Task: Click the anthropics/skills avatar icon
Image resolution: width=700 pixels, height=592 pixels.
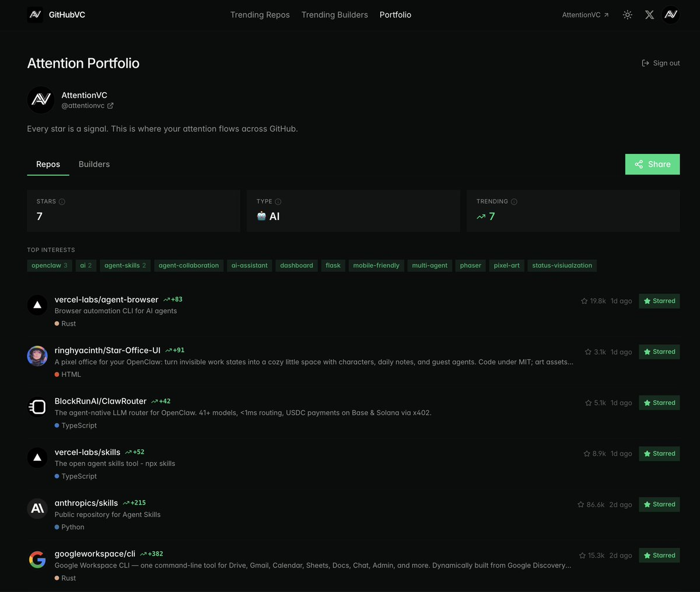Action: click(x=37, y=509)
